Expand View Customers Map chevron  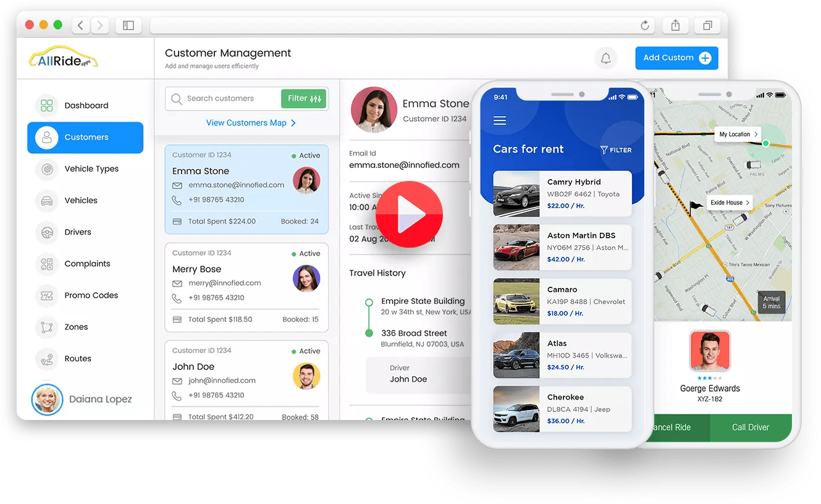click(x=293, y=123)
